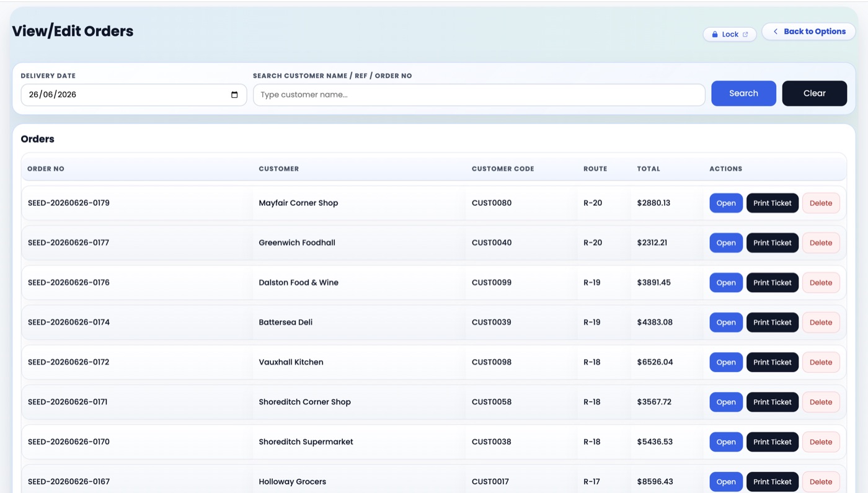This screenshot has height=493, width=868.
Task: Open order for Holloway Grocers
Action: click(x=726, y=482)
